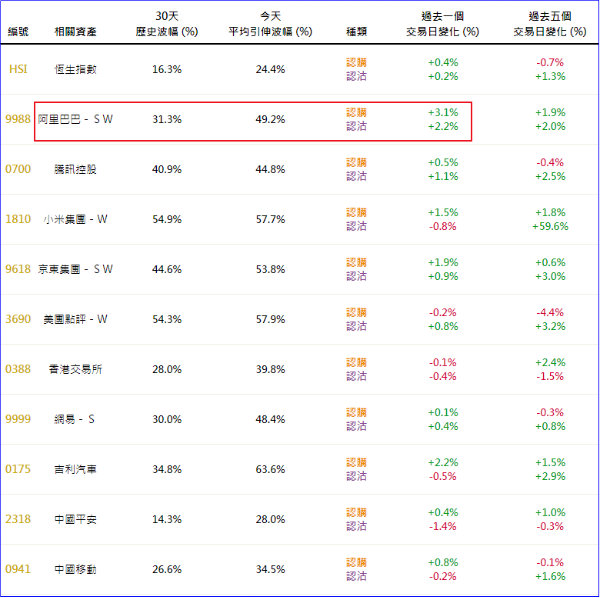Open stock code 0388 link
The height and width of the screenshot is (598, 600).
[18, 369]
